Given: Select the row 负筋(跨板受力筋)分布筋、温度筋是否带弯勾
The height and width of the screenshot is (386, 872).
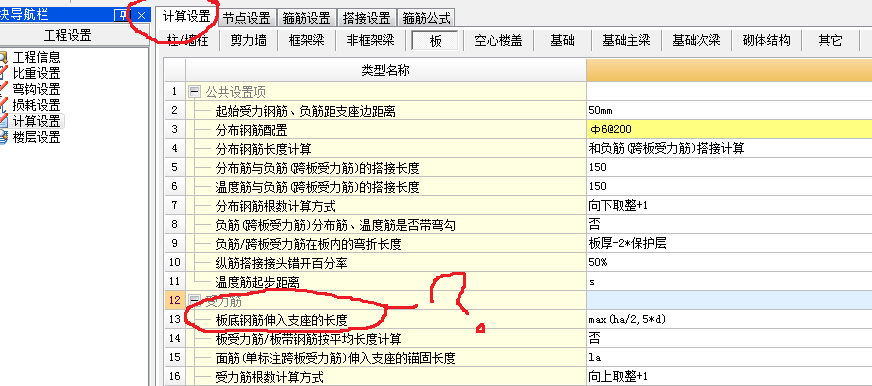Looking at the screenshot, I should pyautogui.click(x=386, y=225).
